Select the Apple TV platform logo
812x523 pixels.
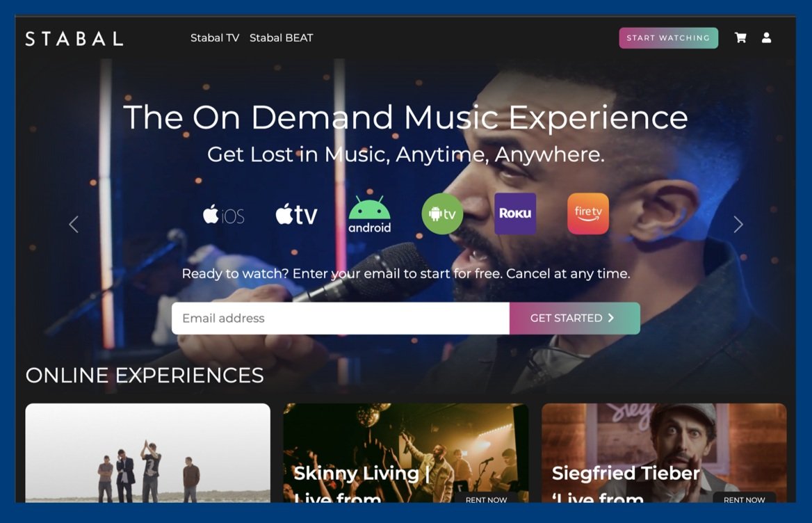[296, 214]
